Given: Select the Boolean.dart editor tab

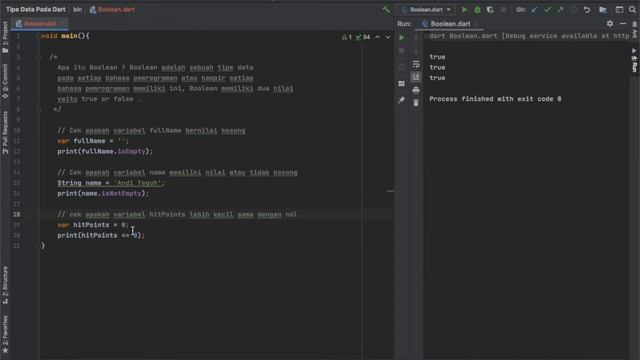Looking at the screenshot, I should (40, 24).
